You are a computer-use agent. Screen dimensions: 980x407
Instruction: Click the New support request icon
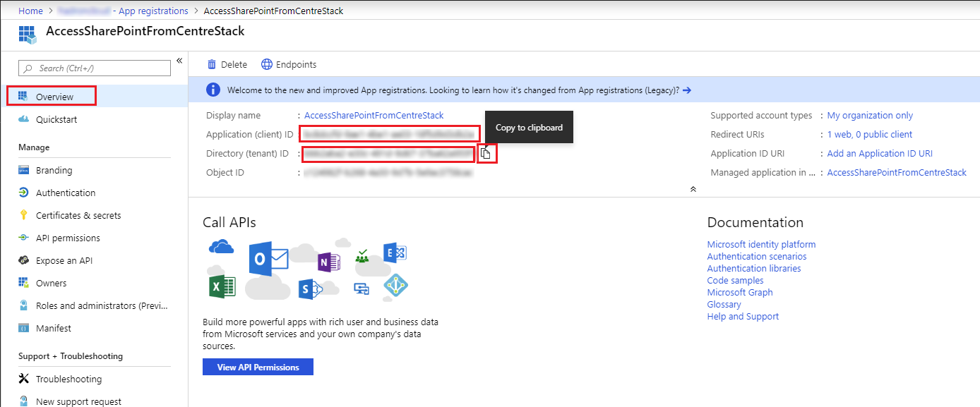pos(23,401)
